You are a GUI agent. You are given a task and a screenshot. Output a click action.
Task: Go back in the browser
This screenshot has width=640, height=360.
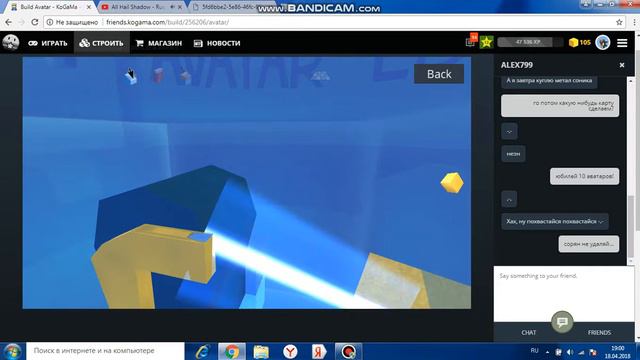coord(9,22)
